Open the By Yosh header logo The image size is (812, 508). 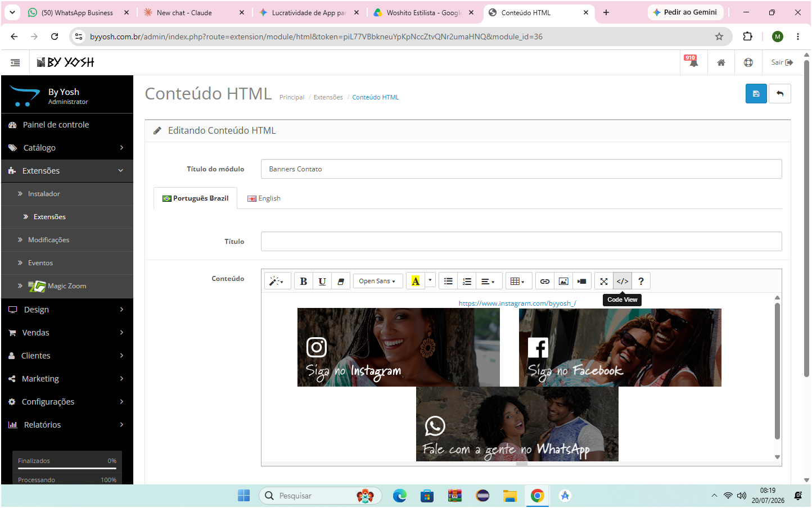point(66,62)
